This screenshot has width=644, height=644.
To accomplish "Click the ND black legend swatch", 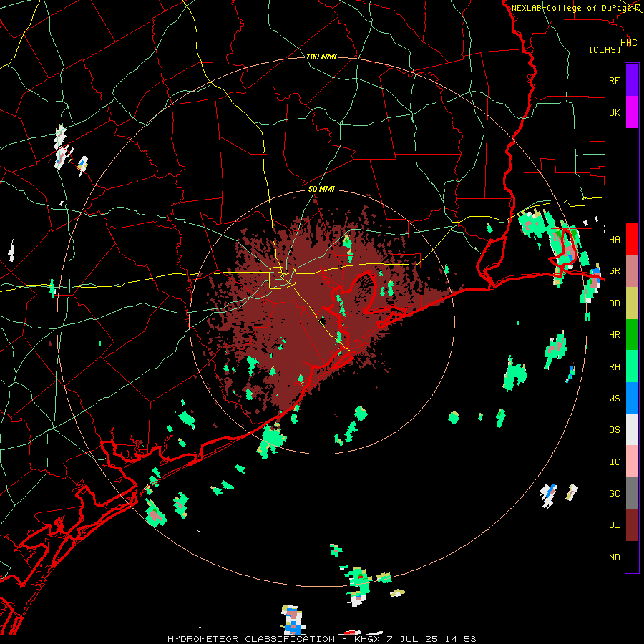I will [632, 557].
